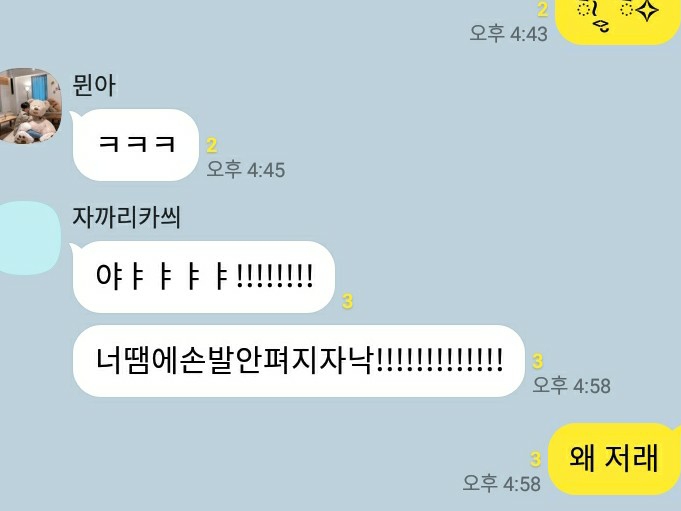Select the yellow 왜 저래 message bubble

[x=614, y=458]
